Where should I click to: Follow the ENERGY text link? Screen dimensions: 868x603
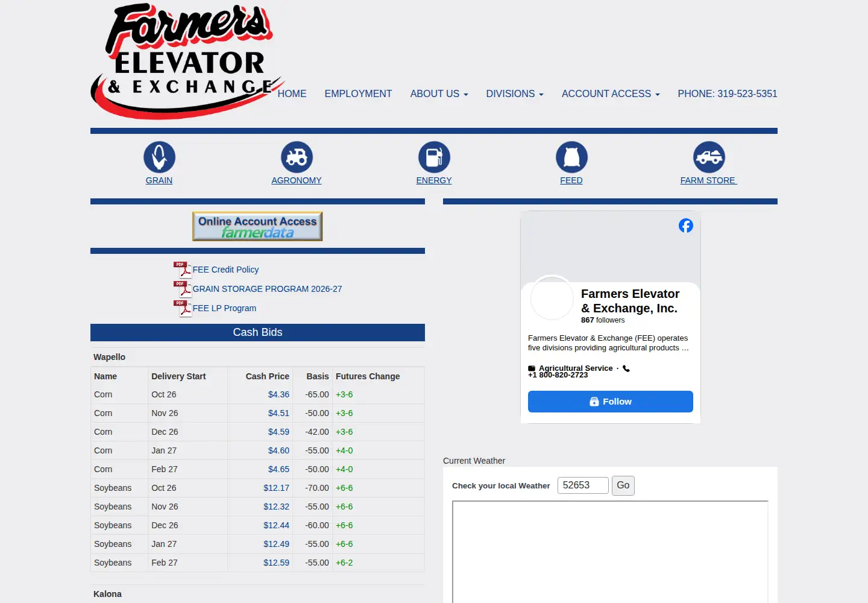[434, 180]
